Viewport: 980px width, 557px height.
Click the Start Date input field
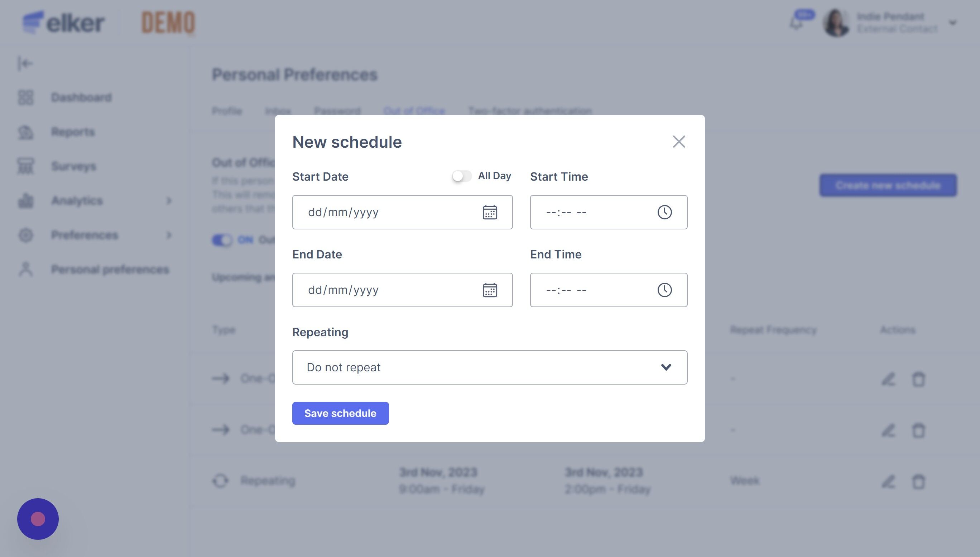(386, 212)
